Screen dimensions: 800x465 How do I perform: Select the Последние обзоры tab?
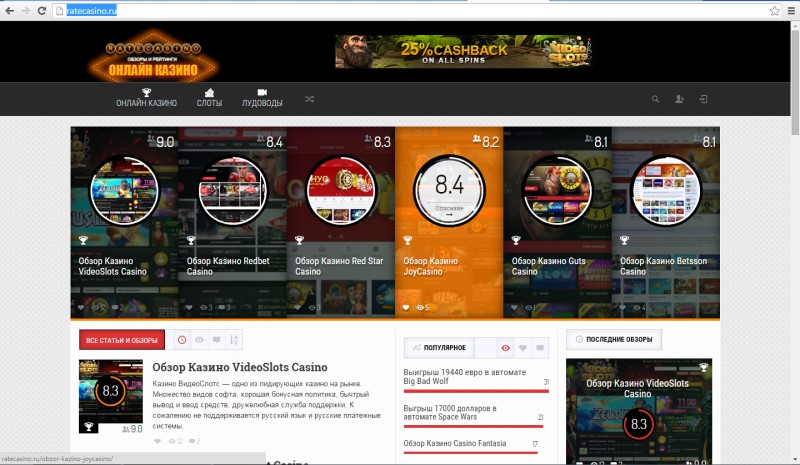coord(614,339)
